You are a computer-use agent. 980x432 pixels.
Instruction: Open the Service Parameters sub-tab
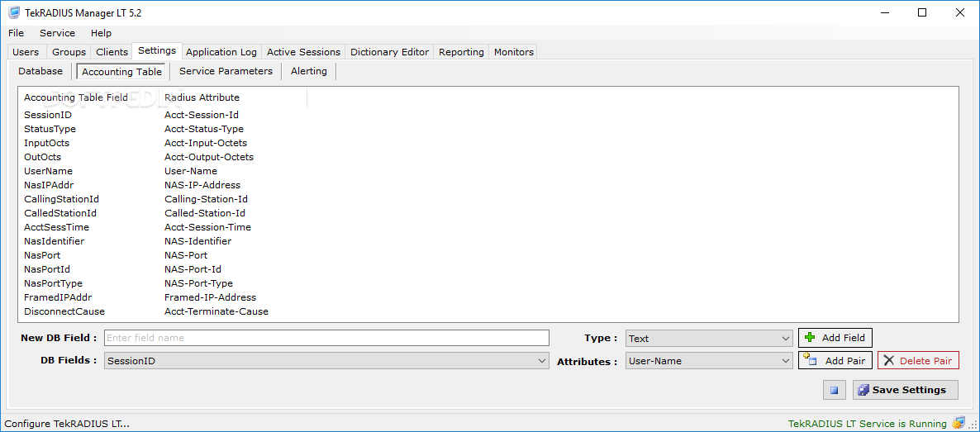point(226,71)
